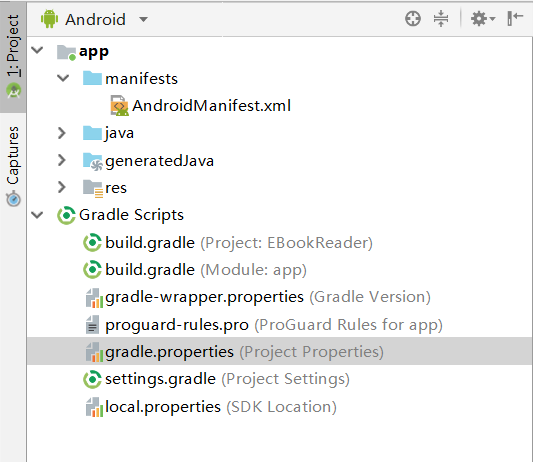The width and height of the screenshot is (533, 462).
Task: Select build.gradle (Module: app)
Action: pyautogui.click(x=206, y=270)
